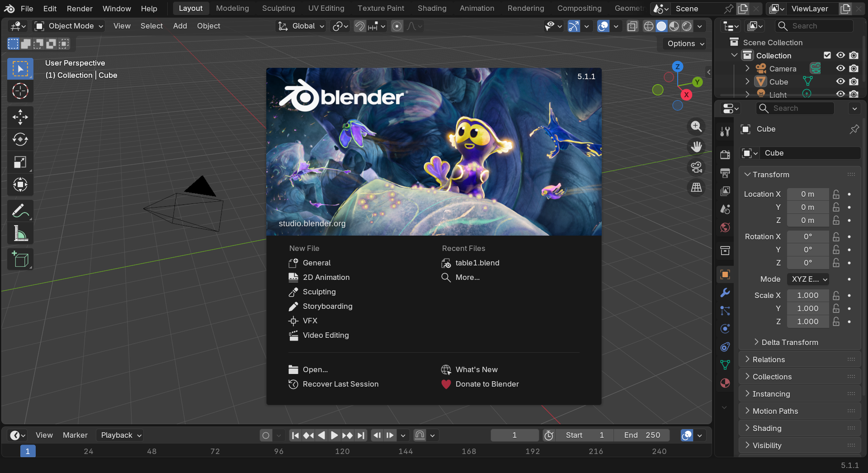The height and width of the screenshot is (473, 868).
Task: Activate the Move tool
Action: point(20,117)
